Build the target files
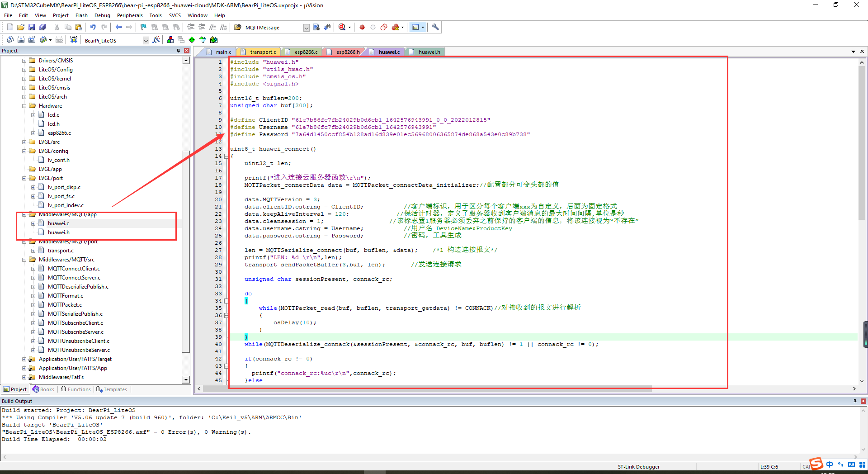Screen dimensions: 868x474 click(x=21, y=40)
